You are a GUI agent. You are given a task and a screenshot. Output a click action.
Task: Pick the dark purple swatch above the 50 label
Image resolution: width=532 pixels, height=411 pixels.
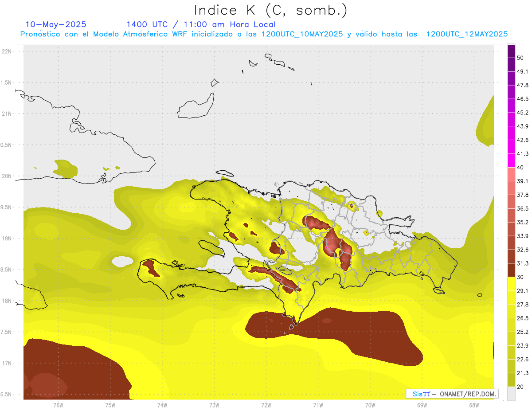coord(511,51)
